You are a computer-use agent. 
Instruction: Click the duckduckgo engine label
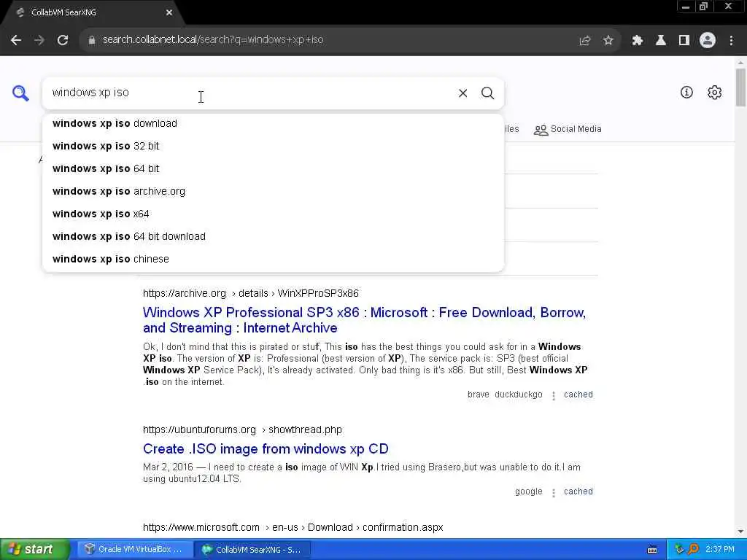[x=519, y=394]
